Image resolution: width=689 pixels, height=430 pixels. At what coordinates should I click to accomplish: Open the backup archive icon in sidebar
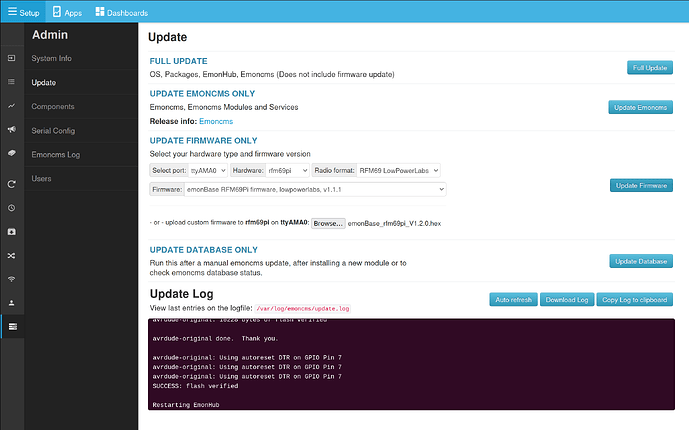pos(12,231)
